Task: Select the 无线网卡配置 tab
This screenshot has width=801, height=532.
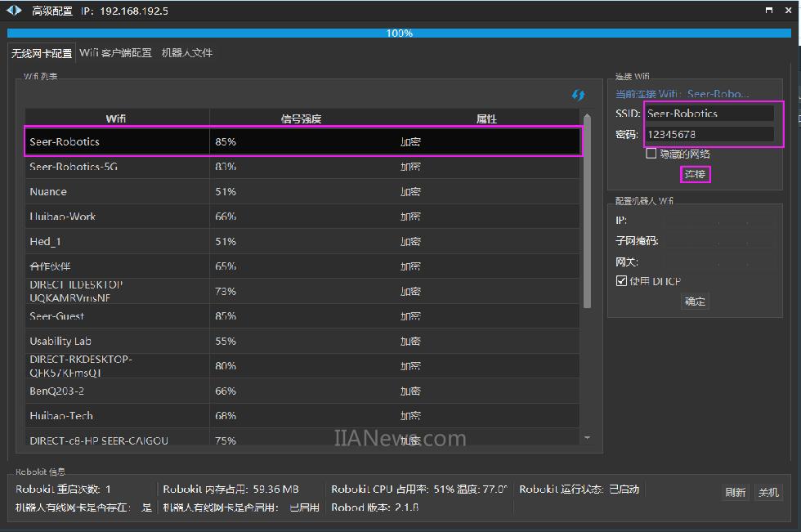Action: click(x=42, y=53)
